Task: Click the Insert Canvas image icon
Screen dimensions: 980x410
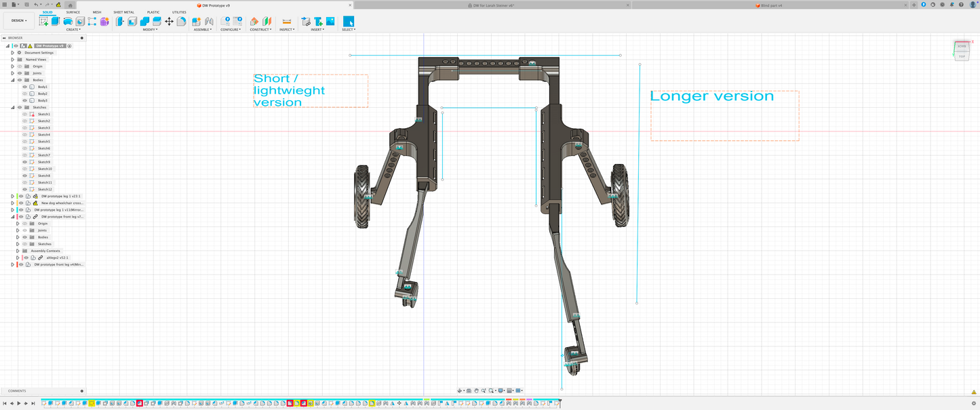Action: (x=330, y=22)
